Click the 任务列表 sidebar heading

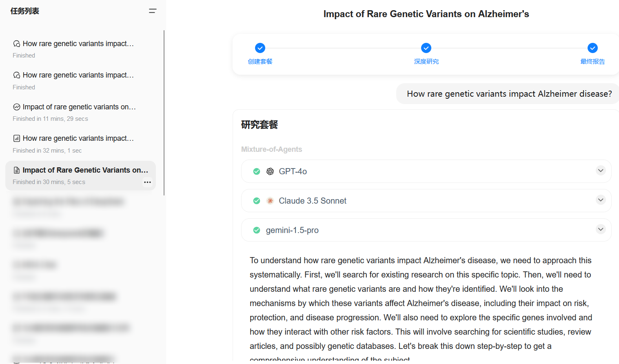click(x=25, y=11)
